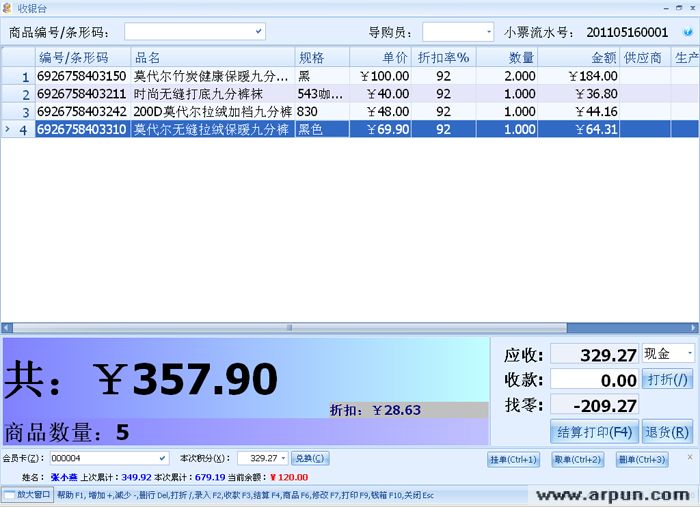
Task: Click the 退货(R) return button
Action: 667,432
